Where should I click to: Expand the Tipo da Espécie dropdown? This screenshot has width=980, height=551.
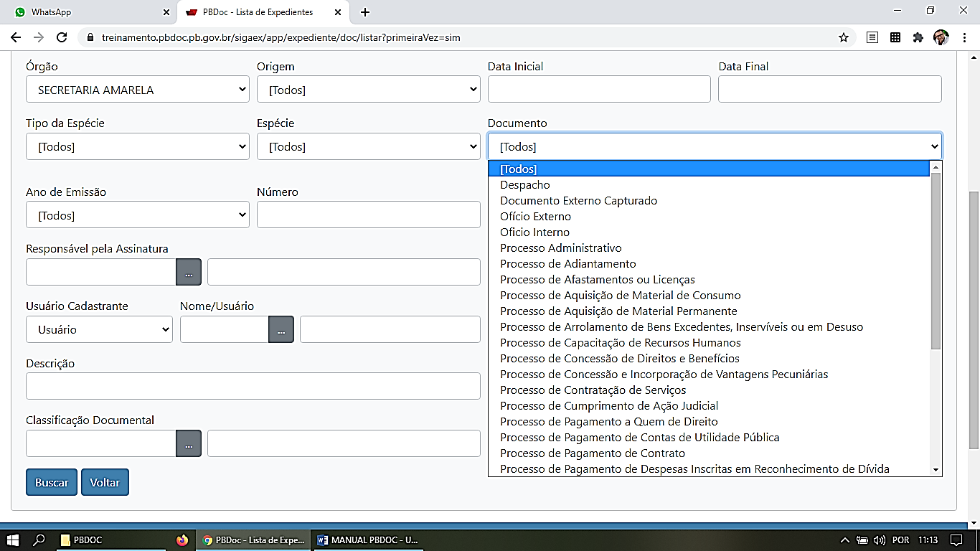click(138, 147)
